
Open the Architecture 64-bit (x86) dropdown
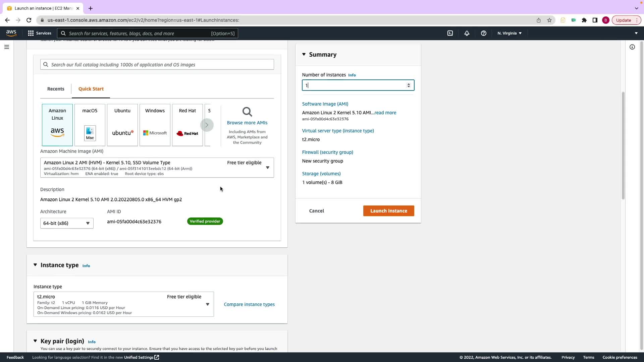(x=67, y=223)
